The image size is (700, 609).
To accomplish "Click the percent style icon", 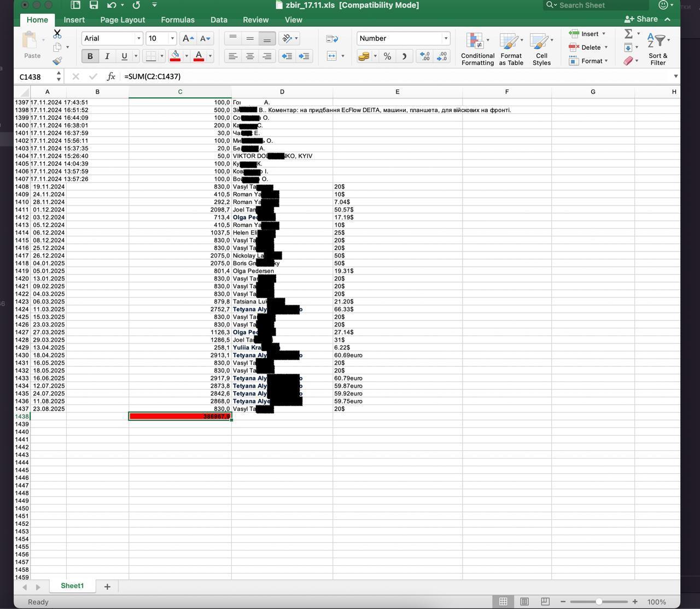I will pos(387,56).
